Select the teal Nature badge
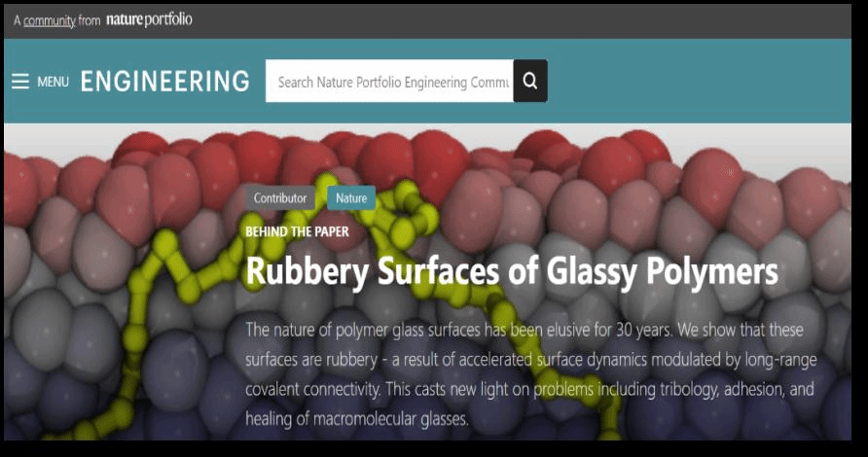This screenshot has width=868, height=457. (351, 198)
